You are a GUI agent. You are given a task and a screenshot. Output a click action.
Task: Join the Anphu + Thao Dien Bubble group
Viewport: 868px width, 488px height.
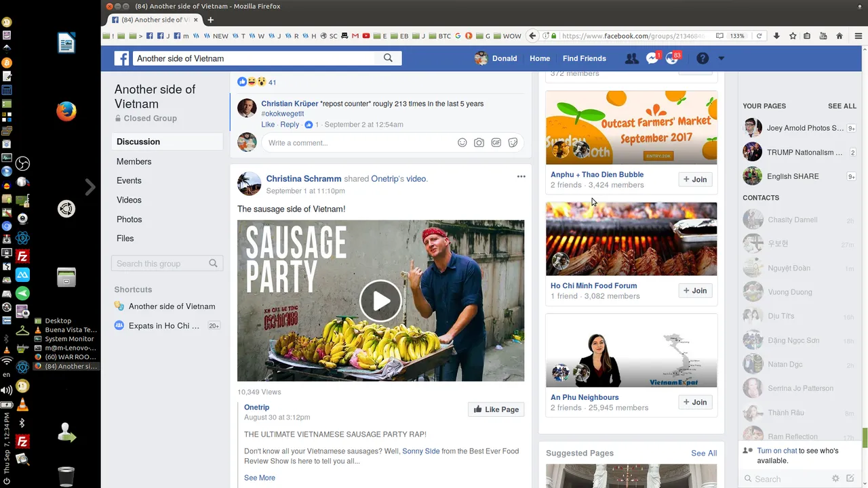point(695,180)
